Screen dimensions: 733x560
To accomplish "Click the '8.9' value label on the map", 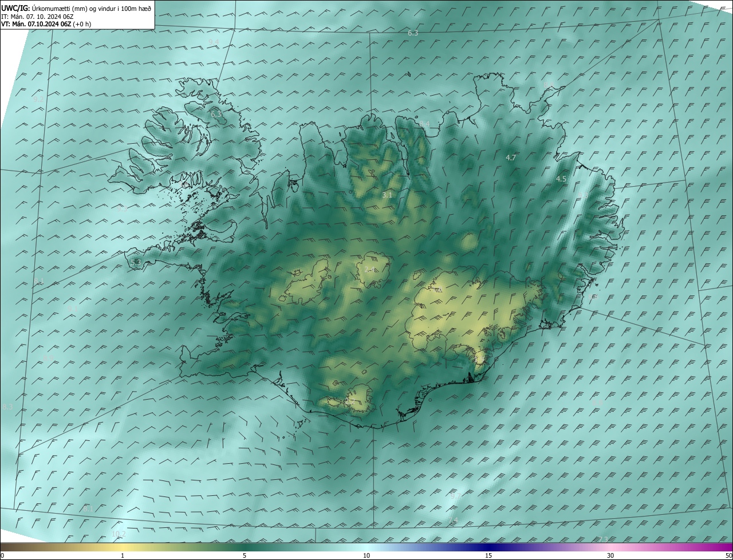I will tap(49, 358).
